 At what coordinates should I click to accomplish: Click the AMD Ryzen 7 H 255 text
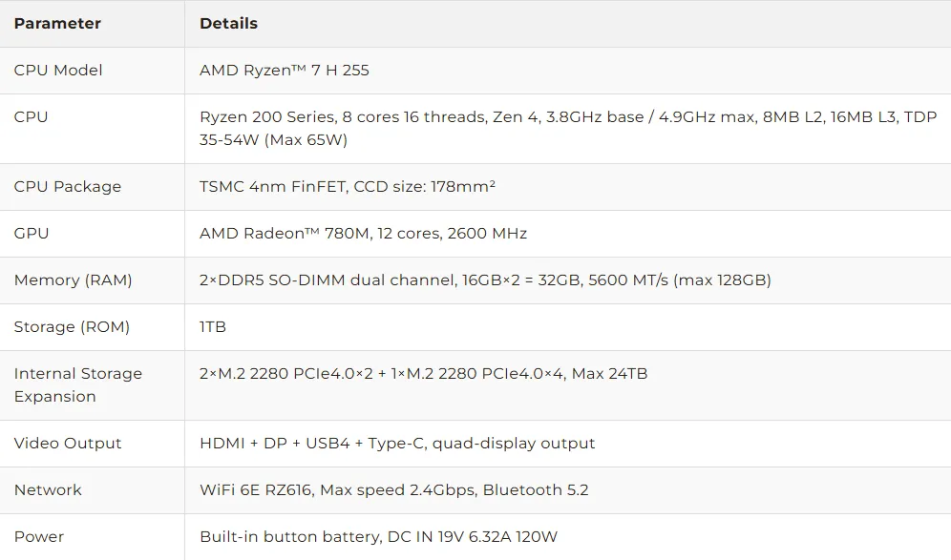pos(284,71)
